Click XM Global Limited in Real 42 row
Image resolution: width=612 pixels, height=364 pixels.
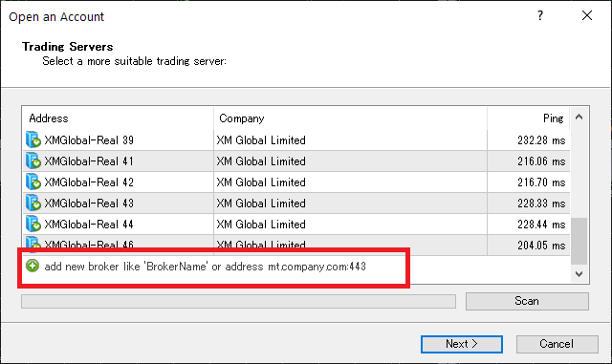[x=261, y=182]
